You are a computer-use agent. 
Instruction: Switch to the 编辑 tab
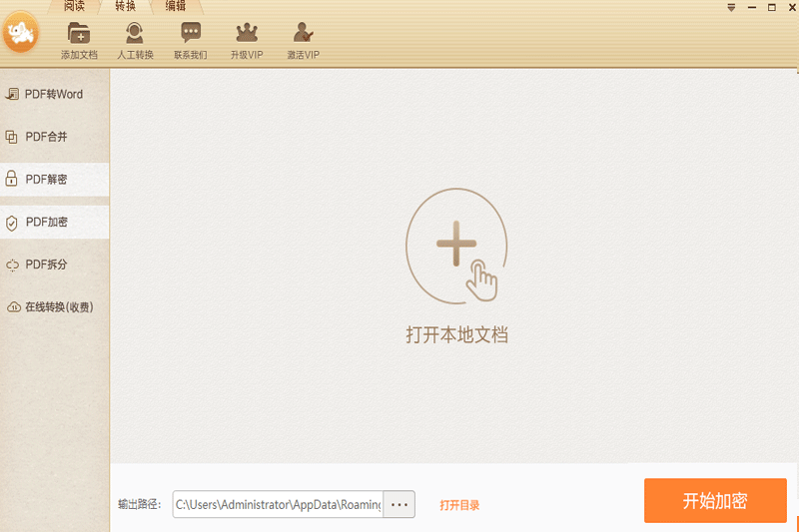coord(176,6)
